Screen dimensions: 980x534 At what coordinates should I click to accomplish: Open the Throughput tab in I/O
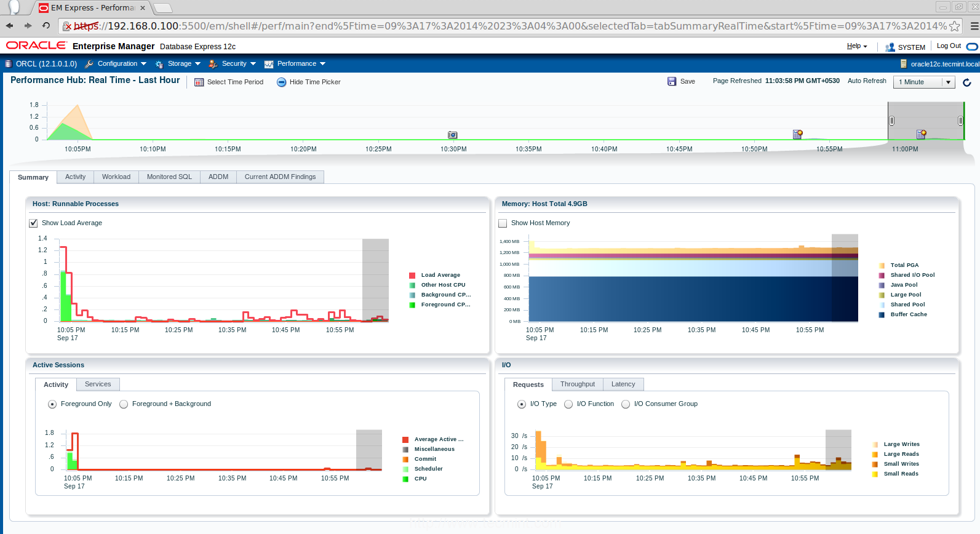[x=577, y=385]
